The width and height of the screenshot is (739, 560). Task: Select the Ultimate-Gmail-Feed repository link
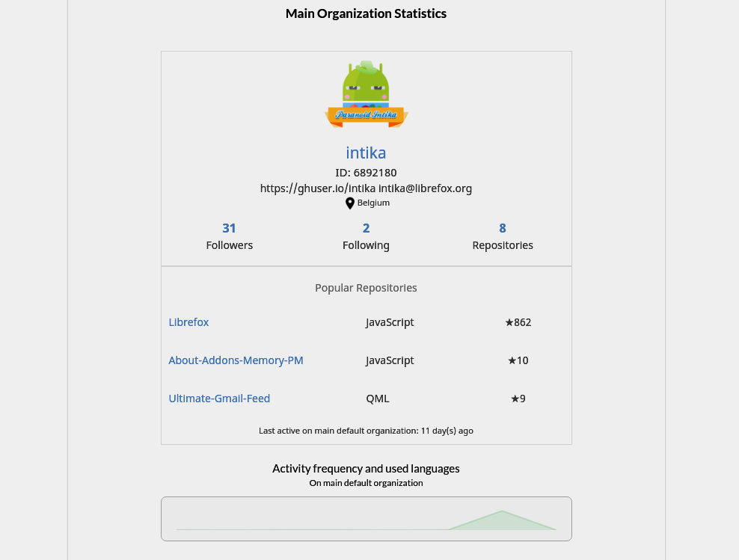219,399
